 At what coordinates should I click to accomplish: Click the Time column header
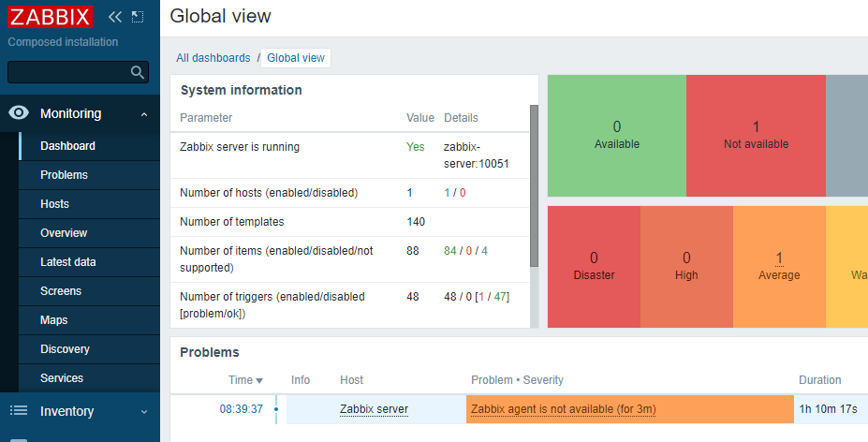245,380
